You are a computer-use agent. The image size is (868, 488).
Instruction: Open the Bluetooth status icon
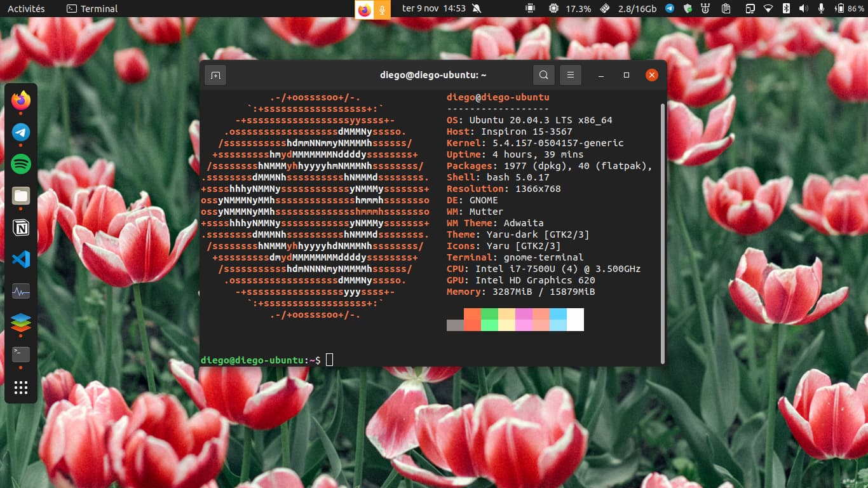point(786,9)
